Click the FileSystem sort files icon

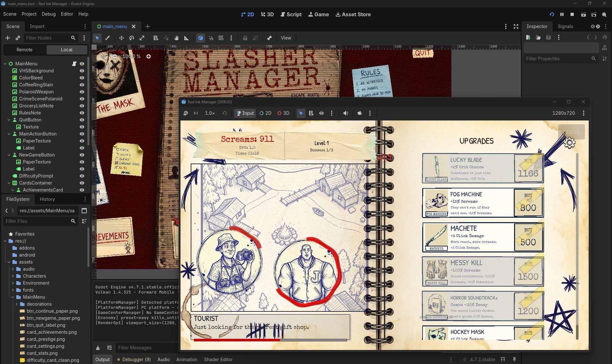point(84,221)
